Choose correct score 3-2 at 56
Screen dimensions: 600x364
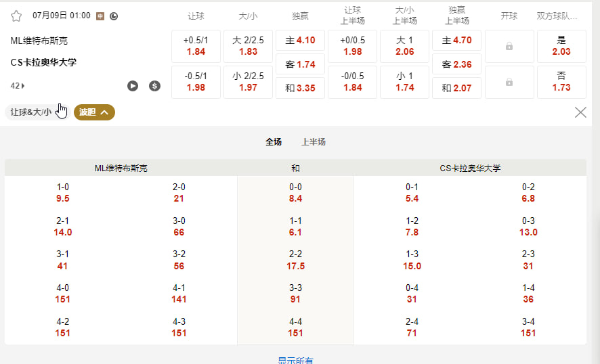pos(179,260)
